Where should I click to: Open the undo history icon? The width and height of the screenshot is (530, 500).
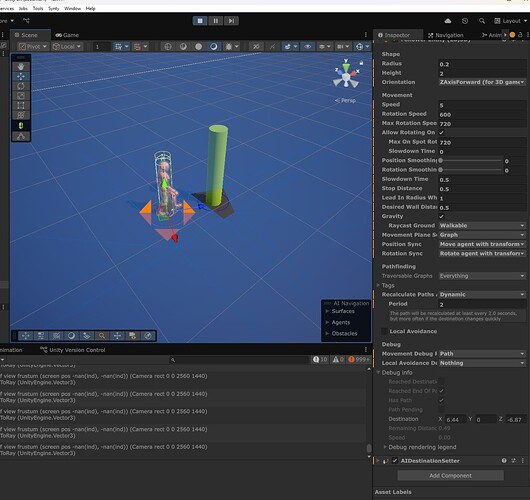(x=465, y=21)
